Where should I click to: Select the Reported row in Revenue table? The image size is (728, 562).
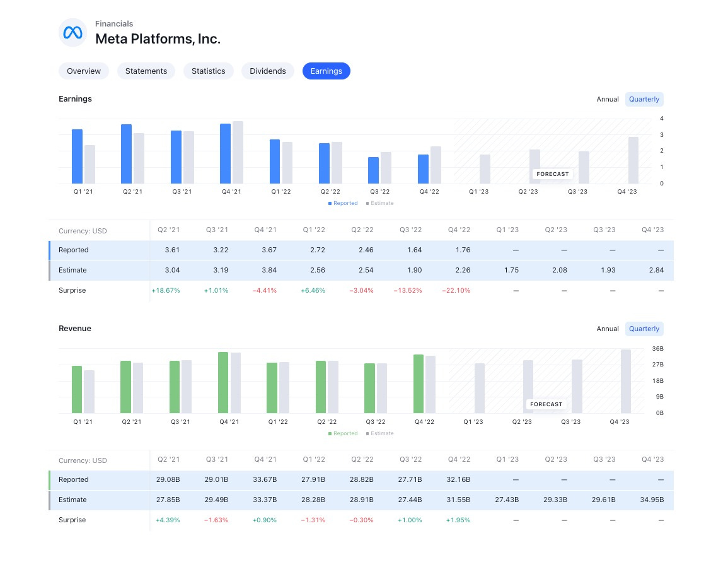tap(361, 480)
